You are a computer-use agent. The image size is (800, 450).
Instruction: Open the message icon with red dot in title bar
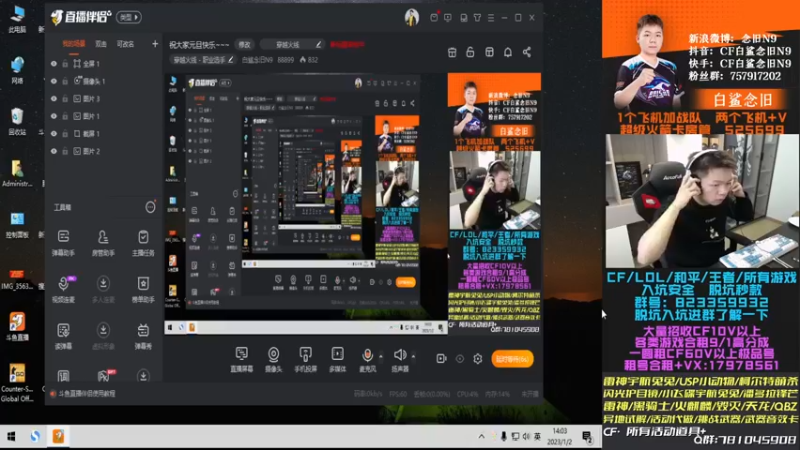coord(434,17)
